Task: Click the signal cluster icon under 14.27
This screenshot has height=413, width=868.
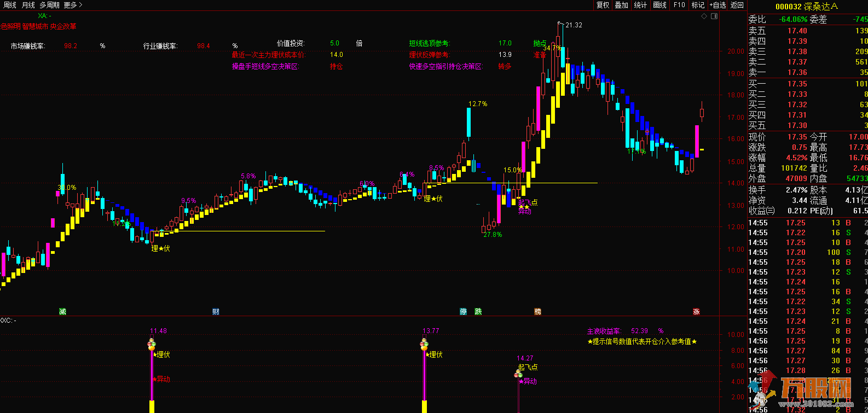Action: tap(518, 374)
